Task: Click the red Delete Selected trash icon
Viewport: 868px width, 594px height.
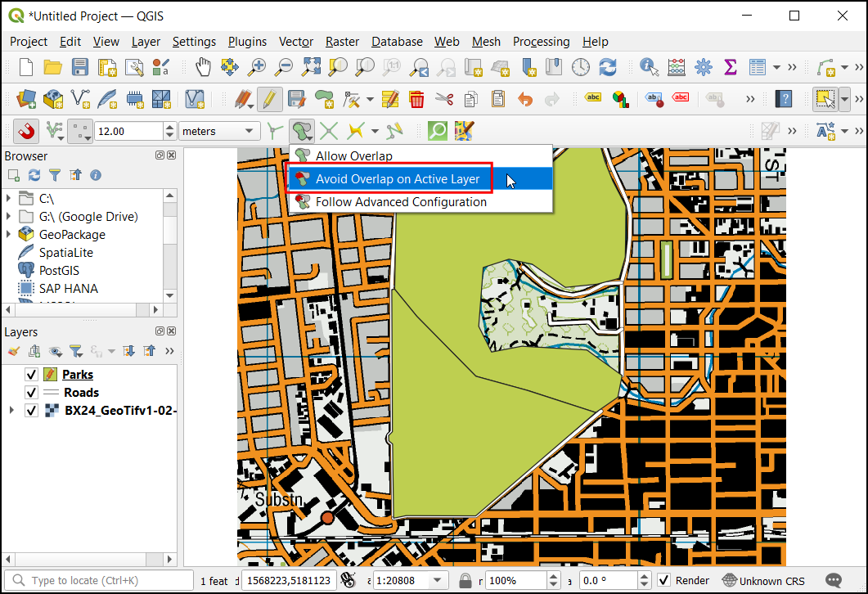Action: [x=416, y=100]
